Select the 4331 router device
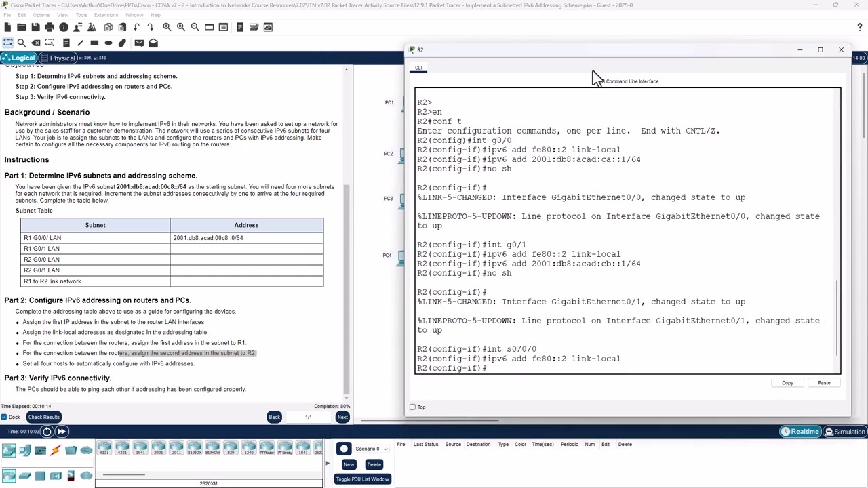 [104, 448]
